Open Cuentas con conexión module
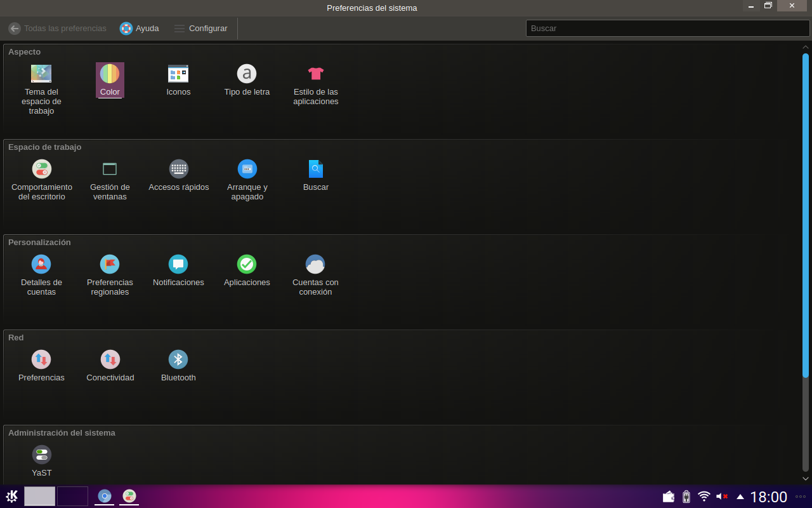 pyautogui.click(x=315, y=275)
